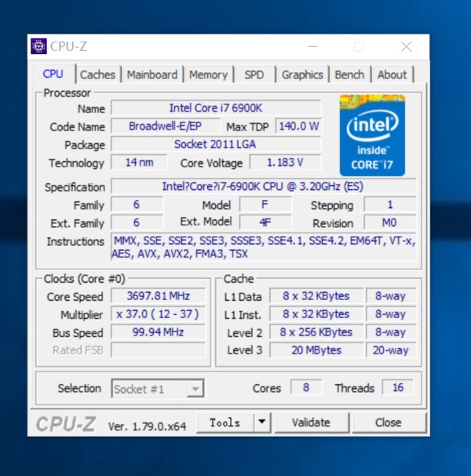Click the Bus Speed value 99.94 MHz
Viewport: 471px width, 476px height.
(158, 331)
